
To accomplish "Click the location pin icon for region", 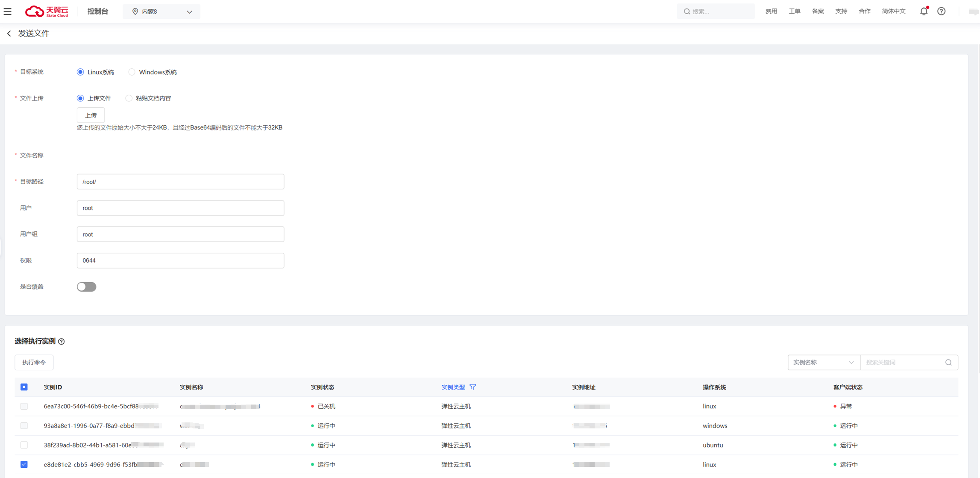I will click(x=135, y=12).
